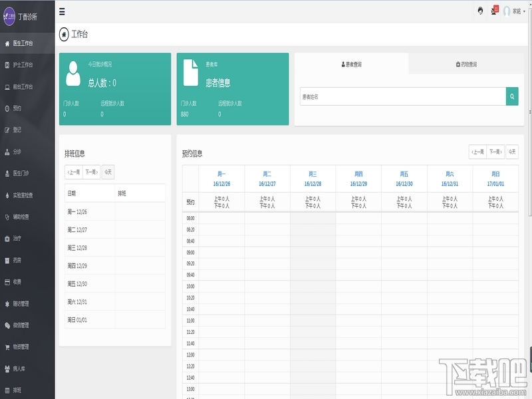Click the 实验室检查 droplet icon

point(7,196)
